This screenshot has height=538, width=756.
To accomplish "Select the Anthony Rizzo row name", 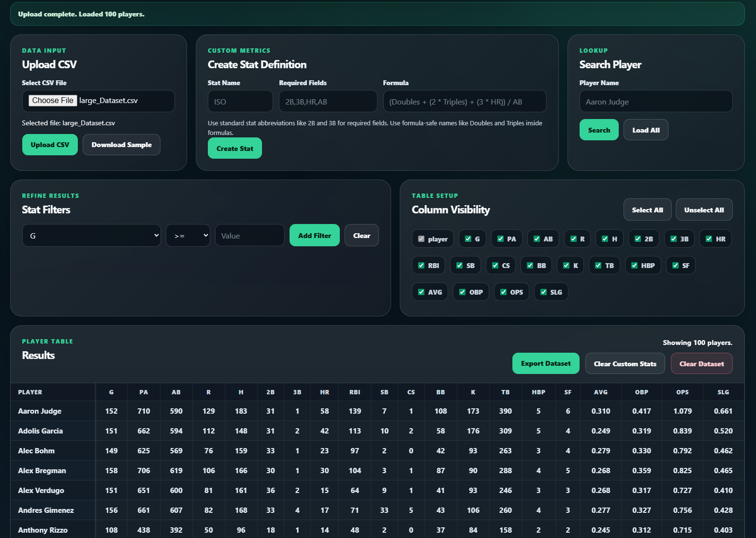I will (43, 530).
